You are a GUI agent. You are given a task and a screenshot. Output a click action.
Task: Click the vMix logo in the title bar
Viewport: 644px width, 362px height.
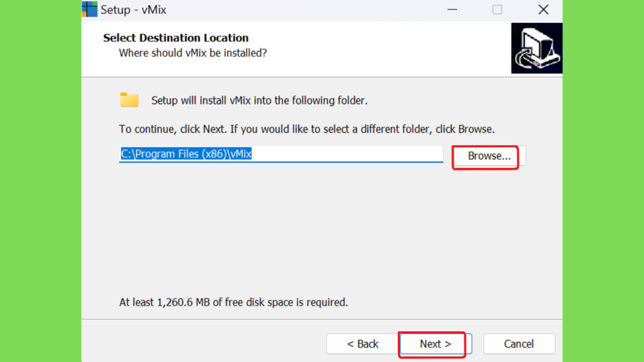[x=89, y=9]
